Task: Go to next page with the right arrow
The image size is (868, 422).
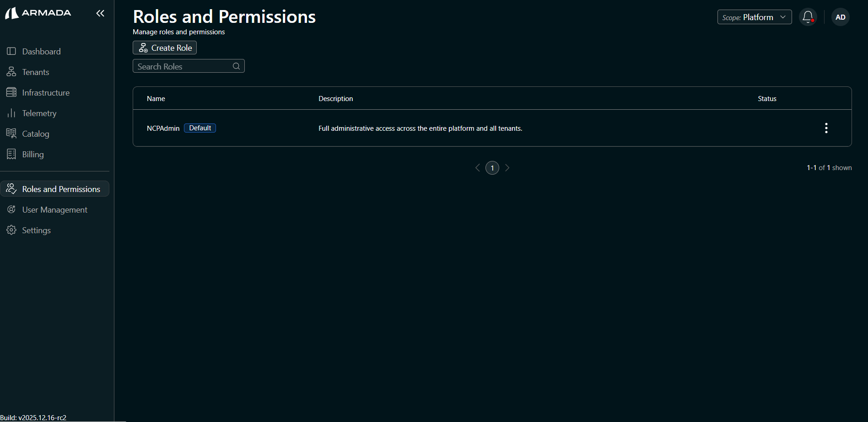Action: [507, 168]
